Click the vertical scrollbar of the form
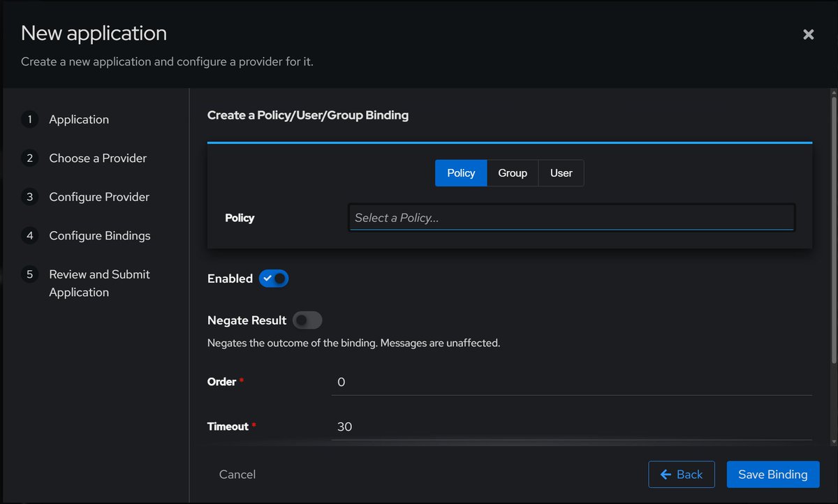The width and height of the screenshot is (838, 504). (832, 230)
